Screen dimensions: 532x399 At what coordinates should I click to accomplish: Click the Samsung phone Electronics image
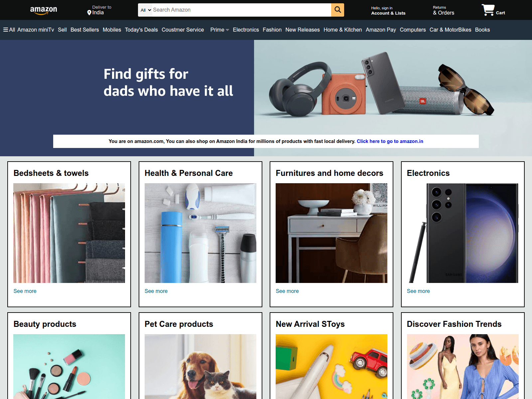click(x=463, y=233)
